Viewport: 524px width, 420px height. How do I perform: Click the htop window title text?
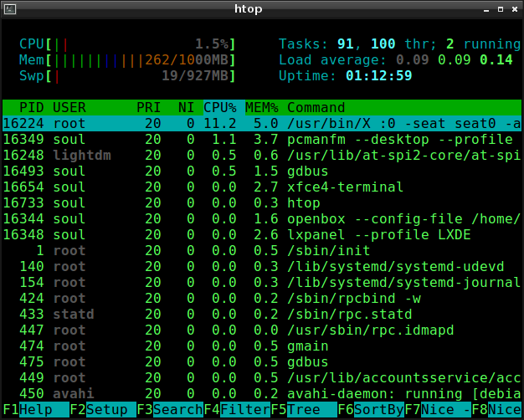pos(248,9)
